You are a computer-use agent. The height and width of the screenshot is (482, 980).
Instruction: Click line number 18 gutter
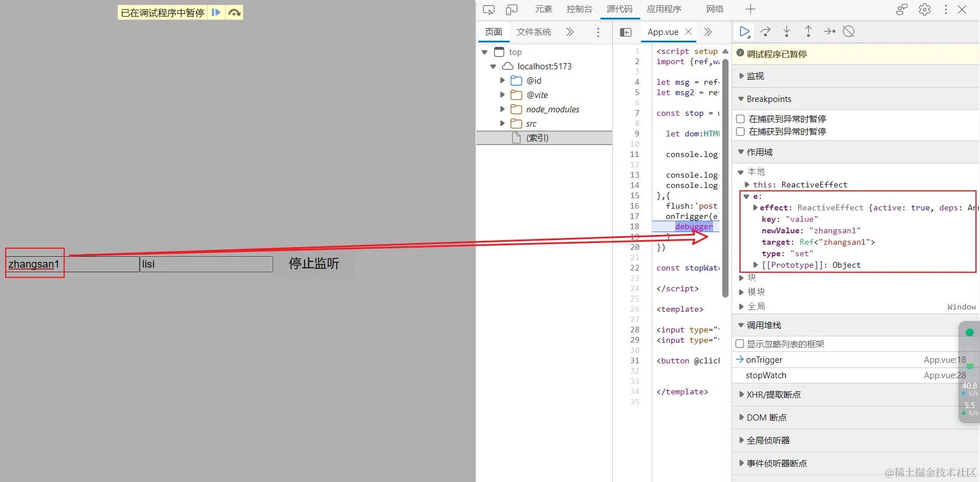(635, 226)
